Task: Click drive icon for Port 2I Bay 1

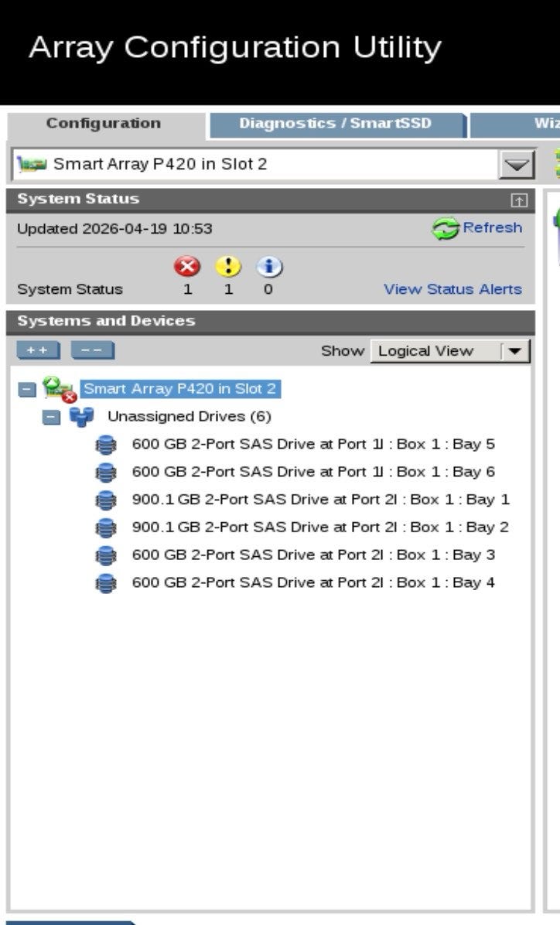Action: 106,500
